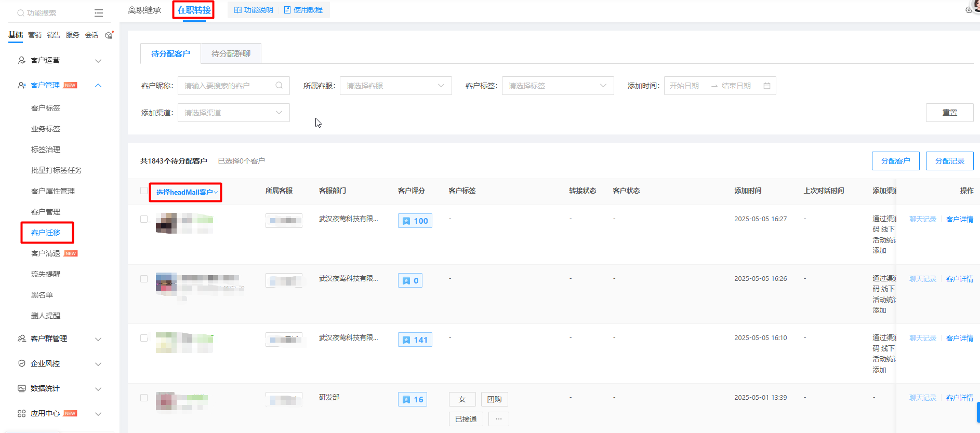Expand the 企业风控 menu section

[98, 364]
